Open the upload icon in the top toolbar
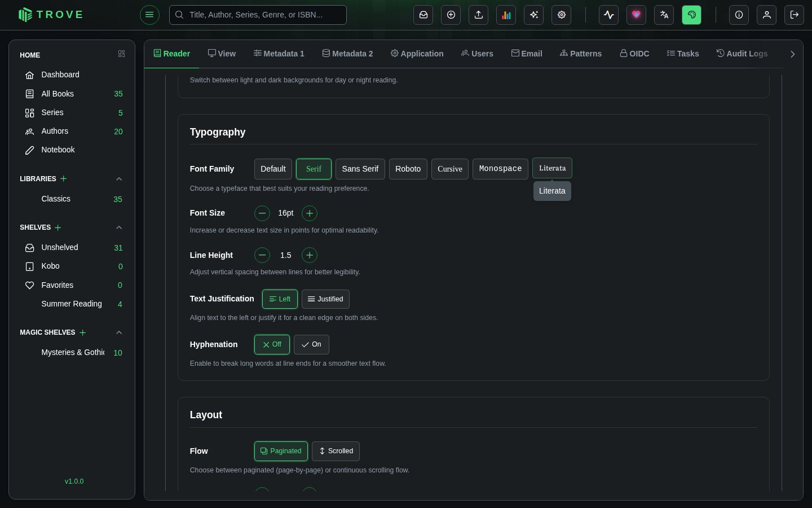812x508 pixels. (479, 15)
